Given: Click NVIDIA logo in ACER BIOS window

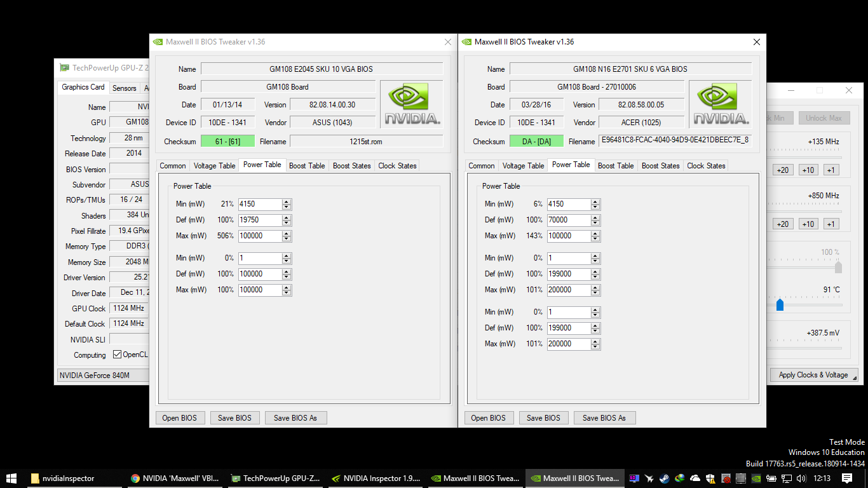Looking at the screenshot, I should coord(720,104).
